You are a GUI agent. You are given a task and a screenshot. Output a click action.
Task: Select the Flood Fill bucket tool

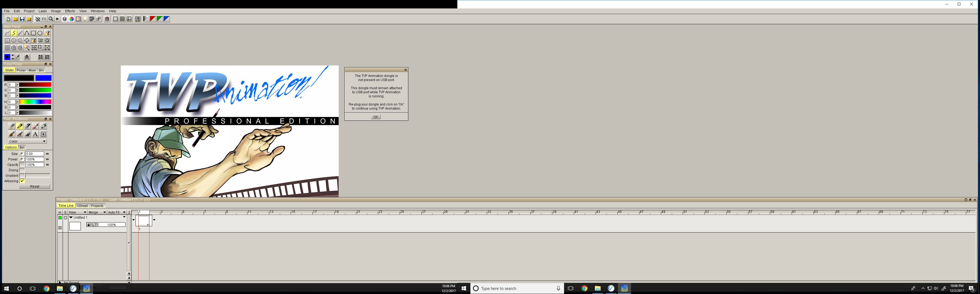[47, 33]
